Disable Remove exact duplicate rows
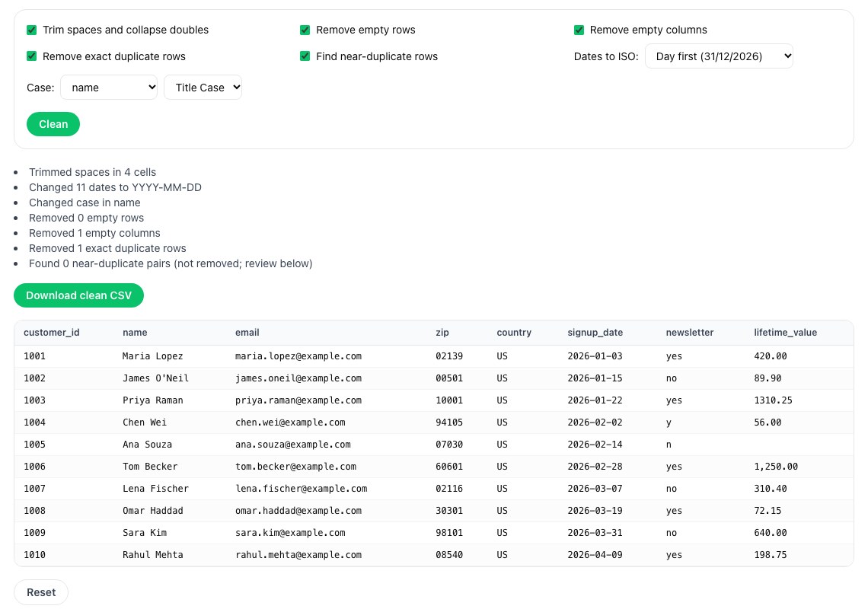The height and width of the screenshot is (609, 868). point(31,56)
